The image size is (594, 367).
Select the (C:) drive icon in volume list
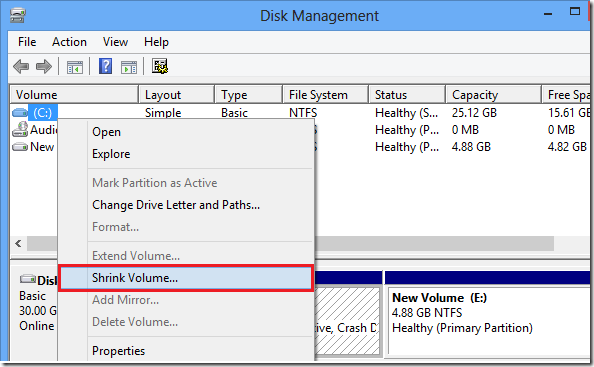[20, 112]
